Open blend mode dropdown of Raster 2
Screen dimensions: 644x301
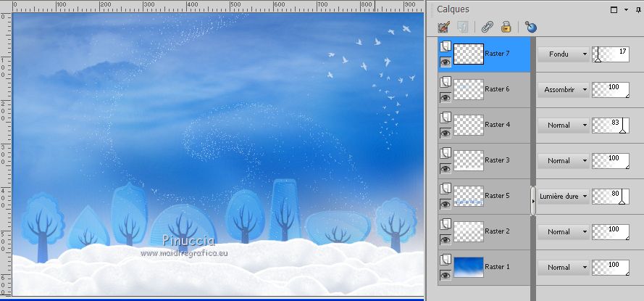coord(564,231)
